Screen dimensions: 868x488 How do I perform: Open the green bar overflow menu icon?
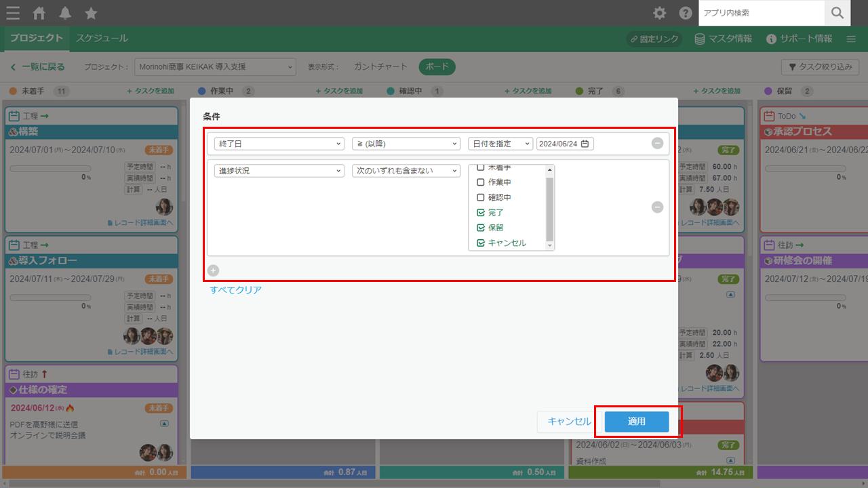(x=851, y=39)
